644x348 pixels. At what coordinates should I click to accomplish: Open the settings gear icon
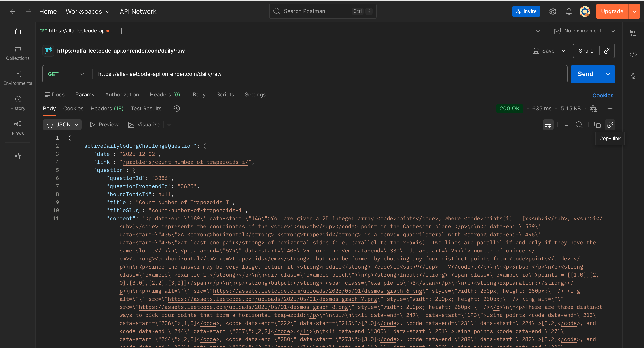pos(553,11)
